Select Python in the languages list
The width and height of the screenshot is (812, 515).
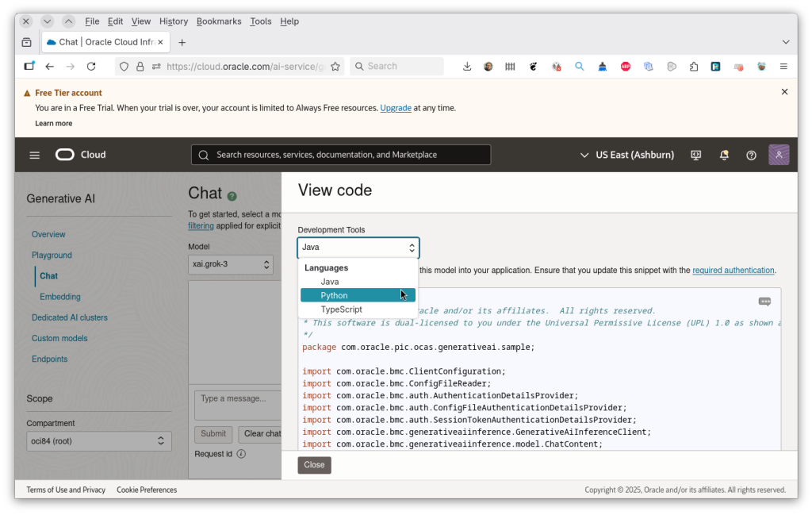point(358,295)
